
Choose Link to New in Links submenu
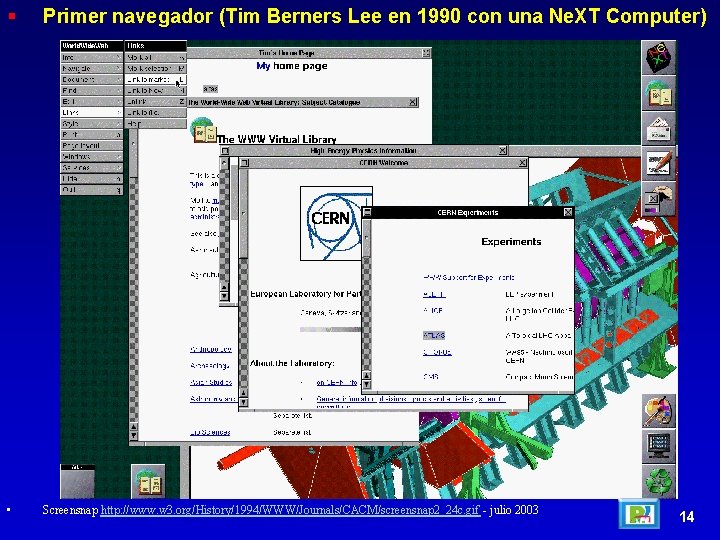[156, 90]
